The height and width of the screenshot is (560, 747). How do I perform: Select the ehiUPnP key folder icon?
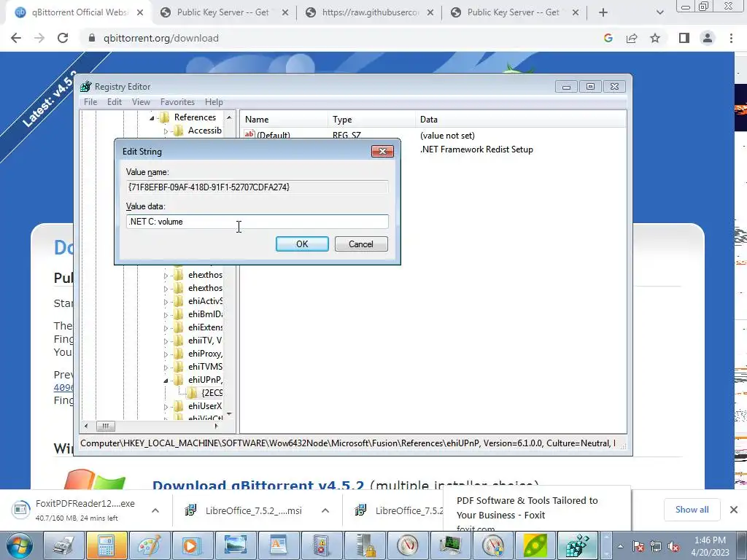pyautogui.click(x=178, y=379)
